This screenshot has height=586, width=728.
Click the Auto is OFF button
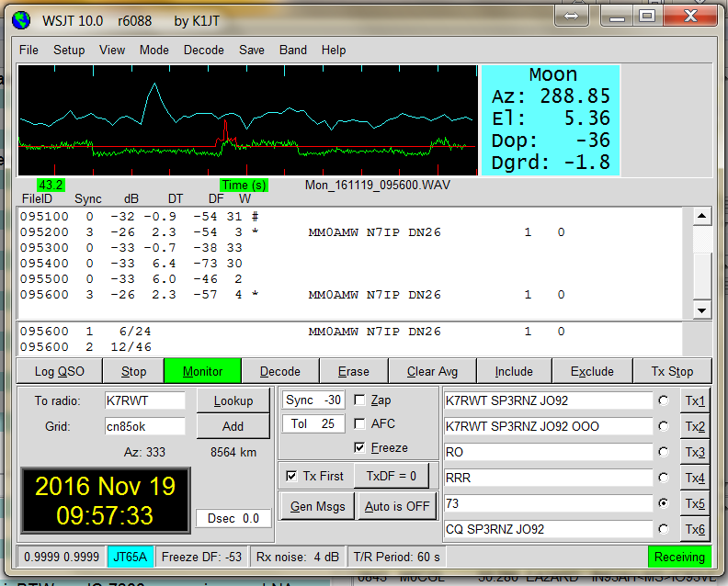397,506
